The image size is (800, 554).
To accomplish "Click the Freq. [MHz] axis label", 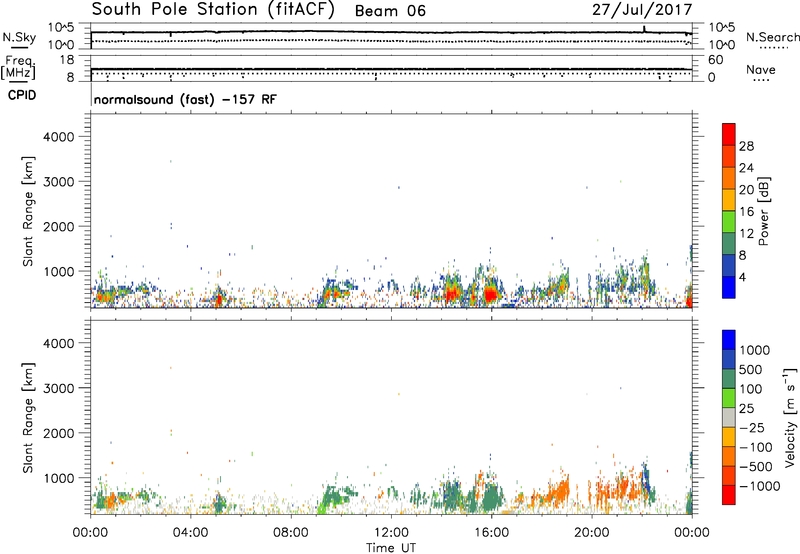I will [19, 67].
